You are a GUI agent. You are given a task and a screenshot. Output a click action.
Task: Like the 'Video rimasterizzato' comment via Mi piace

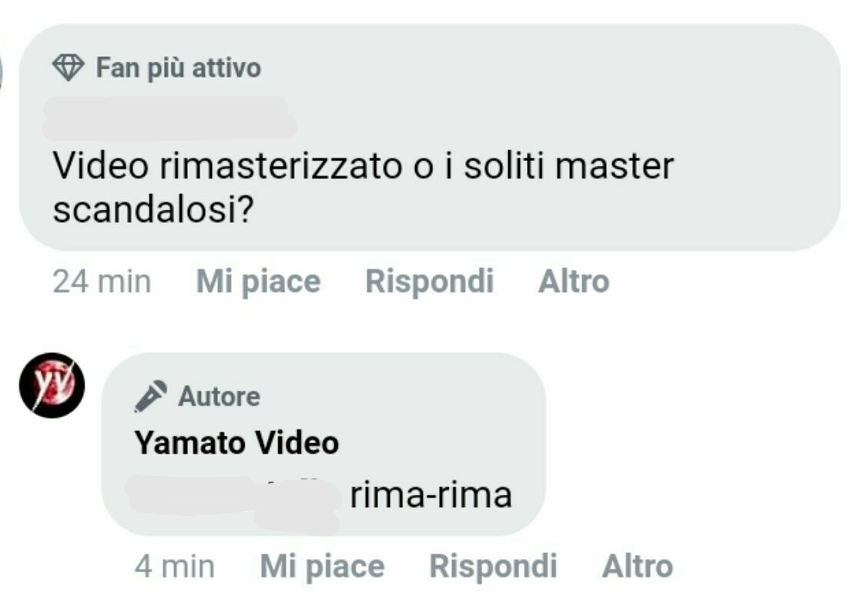pyautogui.click(x=259, y=281)
